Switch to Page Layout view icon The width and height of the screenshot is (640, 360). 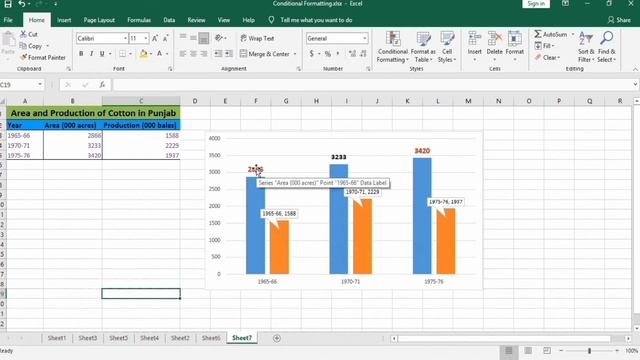tap(528, 351)
